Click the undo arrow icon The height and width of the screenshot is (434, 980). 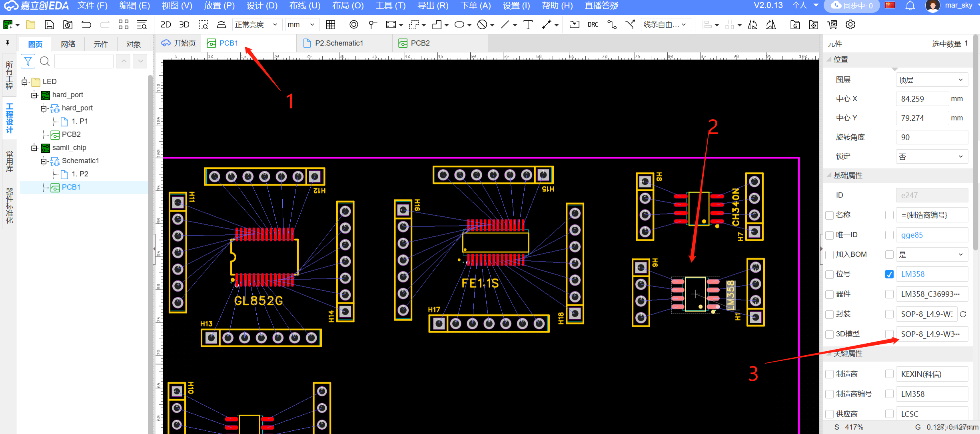pyautogui.click(x=86, y=25)
